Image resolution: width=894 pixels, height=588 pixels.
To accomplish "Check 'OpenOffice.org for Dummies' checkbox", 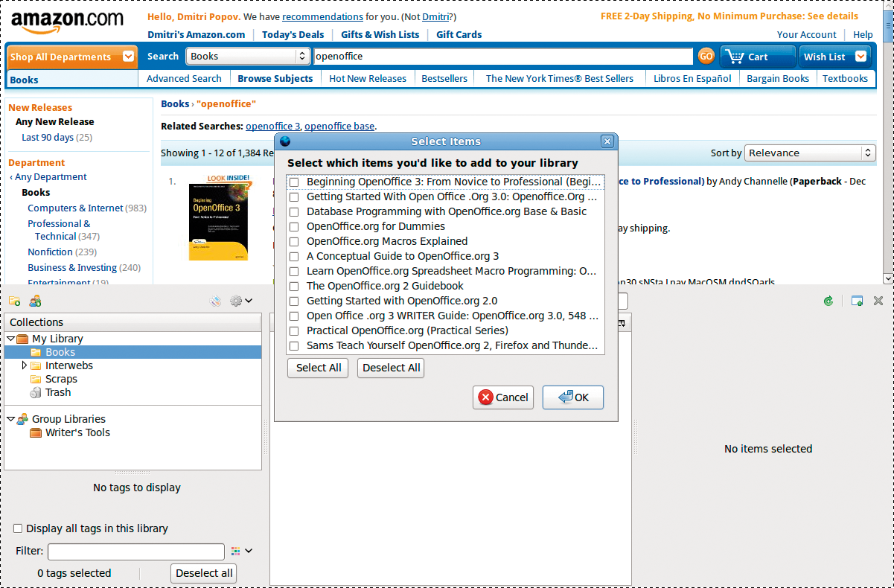I will (294, 227).
